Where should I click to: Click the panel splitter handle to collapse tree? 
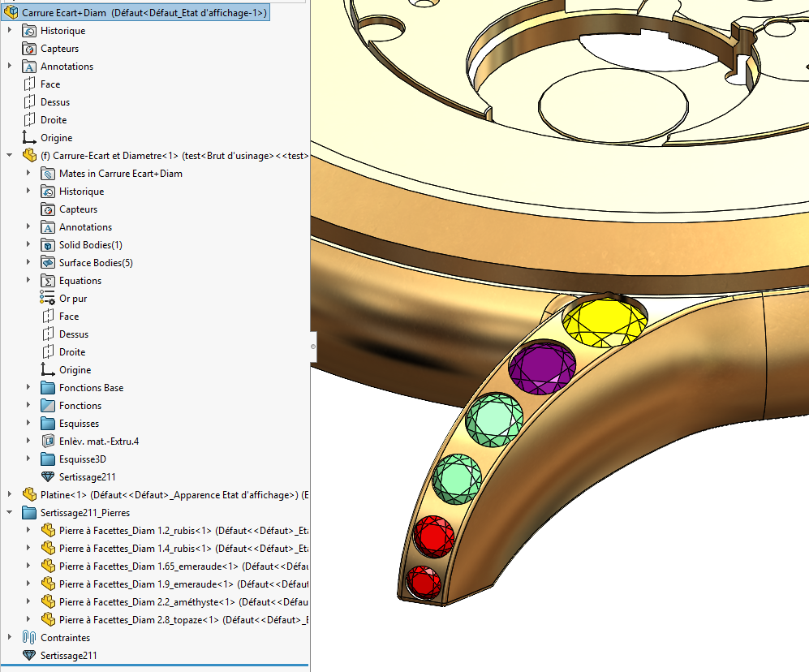pos(313,347)
